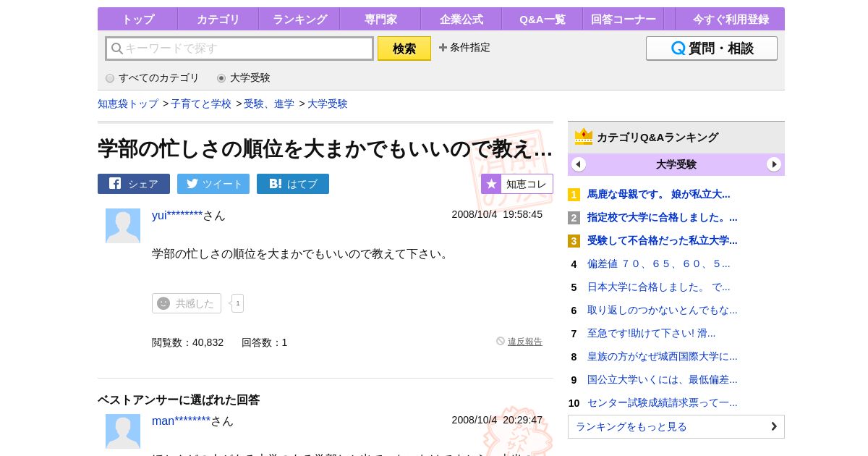The width and height of the screenshot is (868, 456).
Task: Go to the next ranking category arrow
Action: click(774, 164)
